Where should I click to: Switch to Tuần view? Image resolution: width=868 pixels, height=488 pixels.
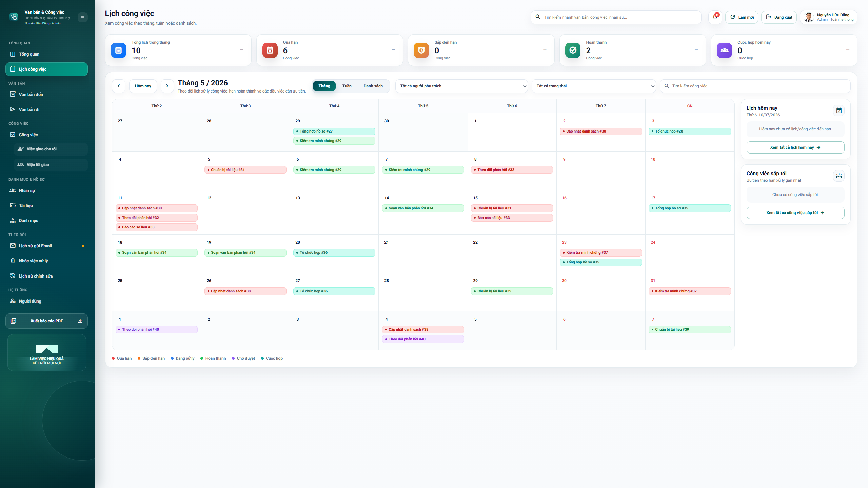tap(347, 86)
